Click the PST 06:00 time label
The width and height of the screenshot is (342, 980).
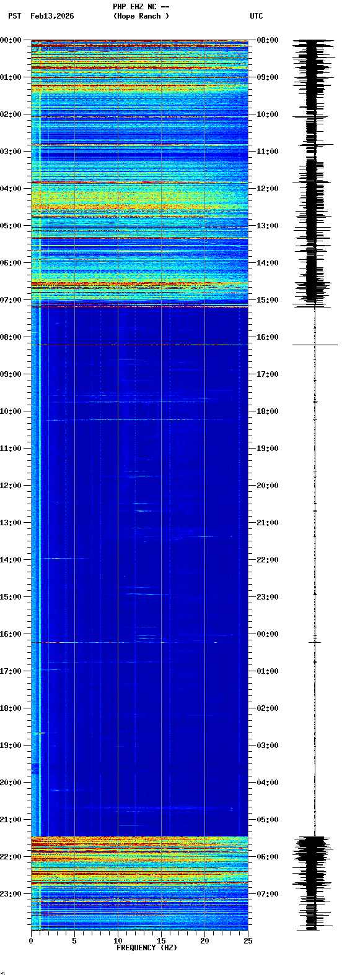tap(11, 263)
